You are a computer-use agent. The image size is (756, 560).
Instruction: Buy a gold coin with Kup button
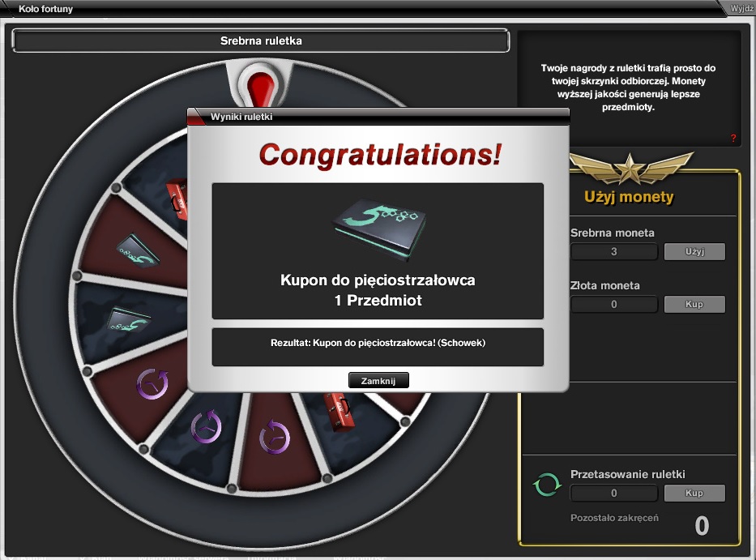[694, 305]
